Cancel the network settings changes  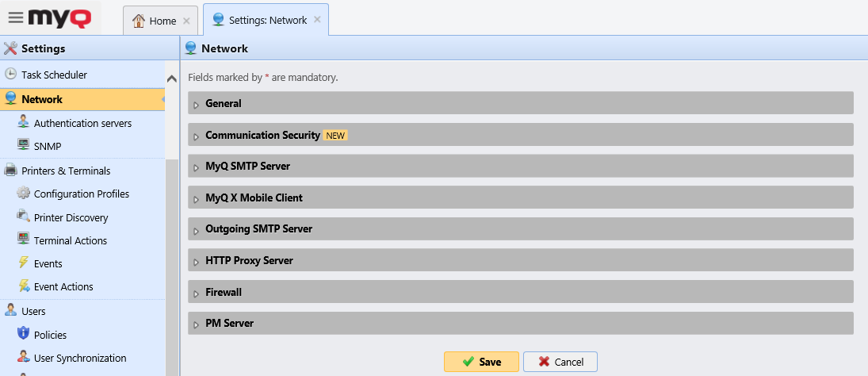pos(560,362)
